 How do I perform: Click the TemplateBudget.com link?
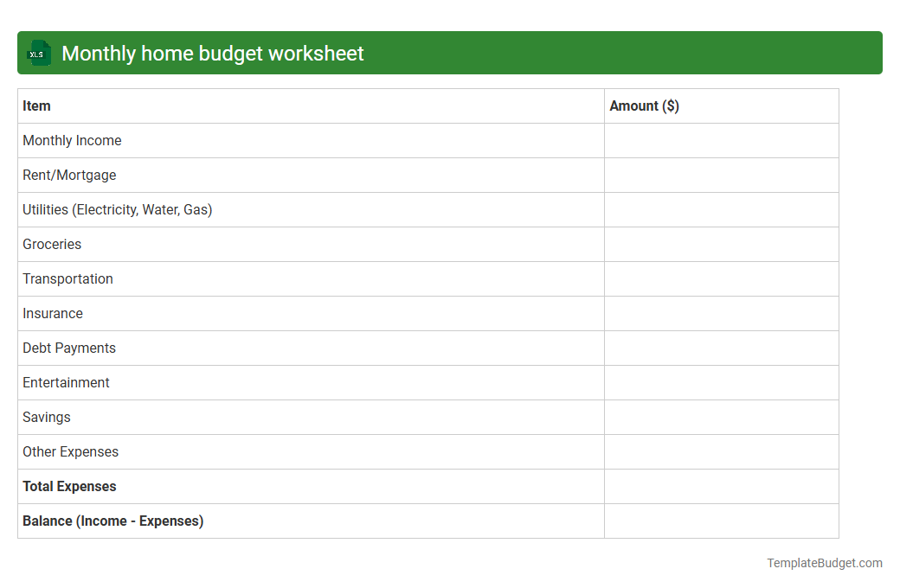pos(824,563)
